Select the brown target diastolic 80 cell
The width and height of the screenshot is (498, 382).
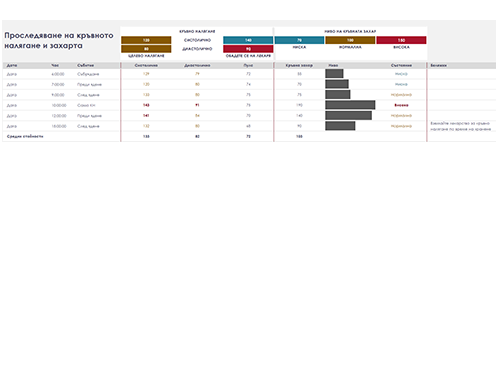[x=146, y=49]
